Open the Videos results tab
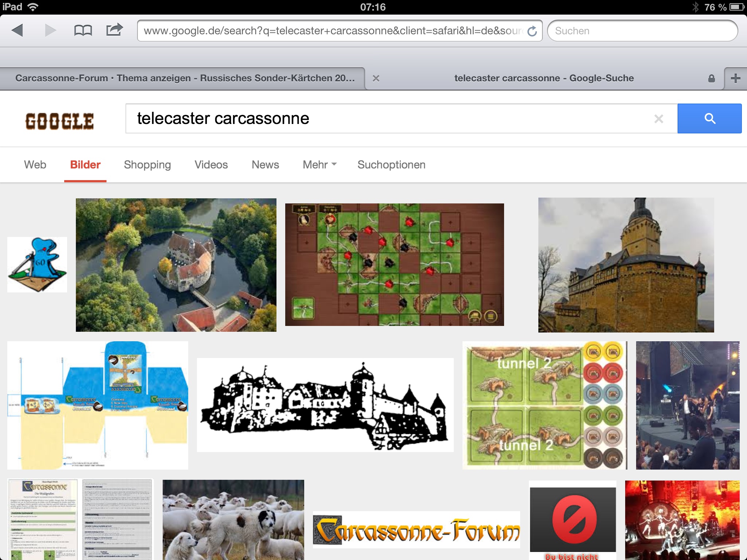Viewport: 747px width, 560px height. pos(211,165)
